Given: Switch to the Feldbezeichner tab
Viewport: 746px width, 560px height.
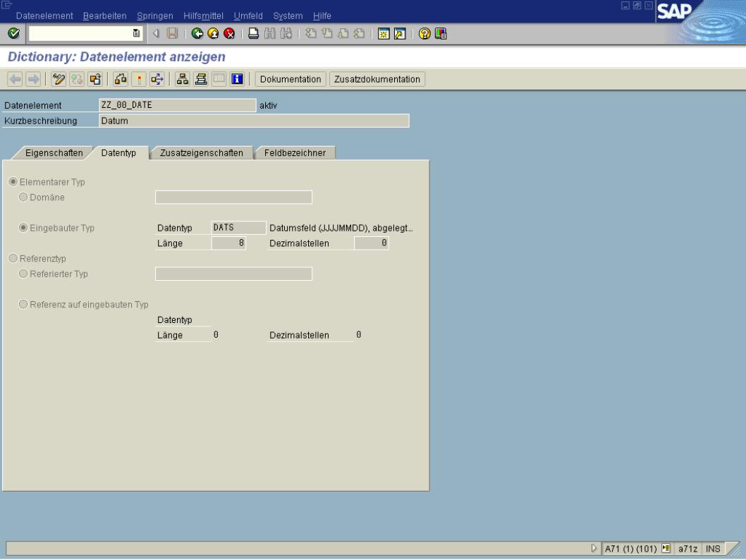Looking at the screenshot, I should point(295,154).
